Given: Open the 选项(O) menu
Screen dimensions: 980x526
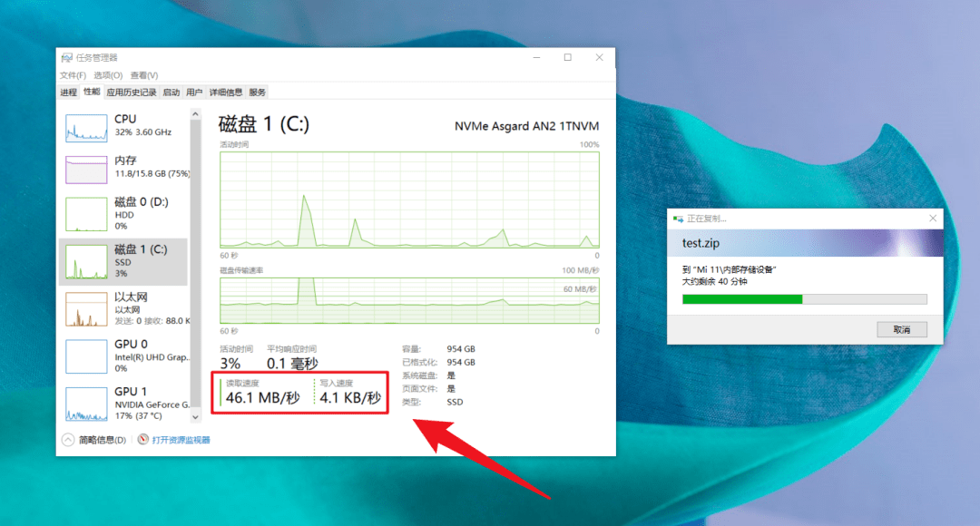Looking at the screenshot, I should point(108,74).
